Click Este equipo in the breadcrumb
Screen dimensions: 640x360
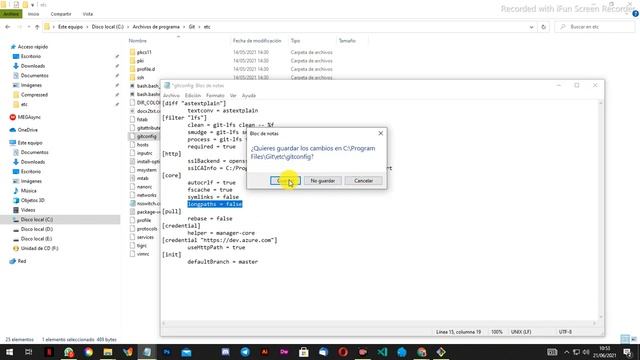click(70, 27)
